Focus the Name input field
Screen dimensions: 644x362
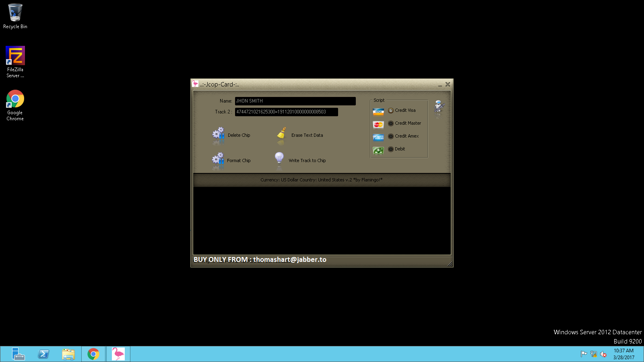[x=295, y=101]
